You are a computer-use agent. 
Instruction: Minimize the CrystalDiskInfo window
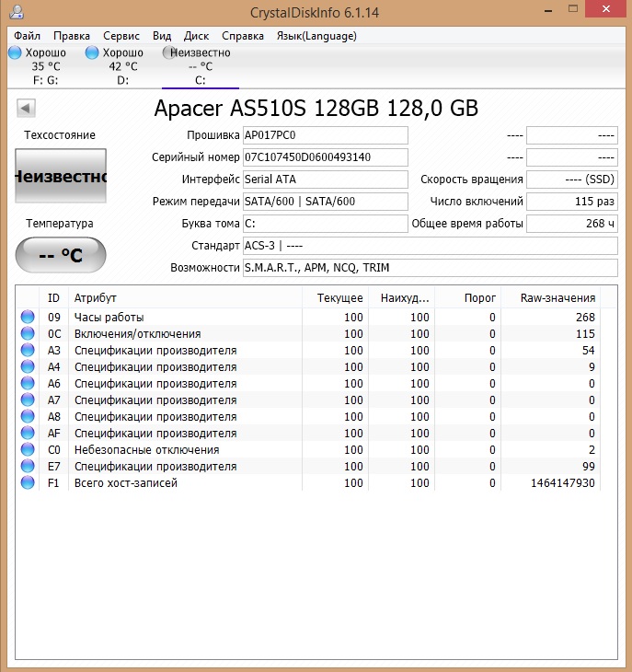(x=547, y=10)
